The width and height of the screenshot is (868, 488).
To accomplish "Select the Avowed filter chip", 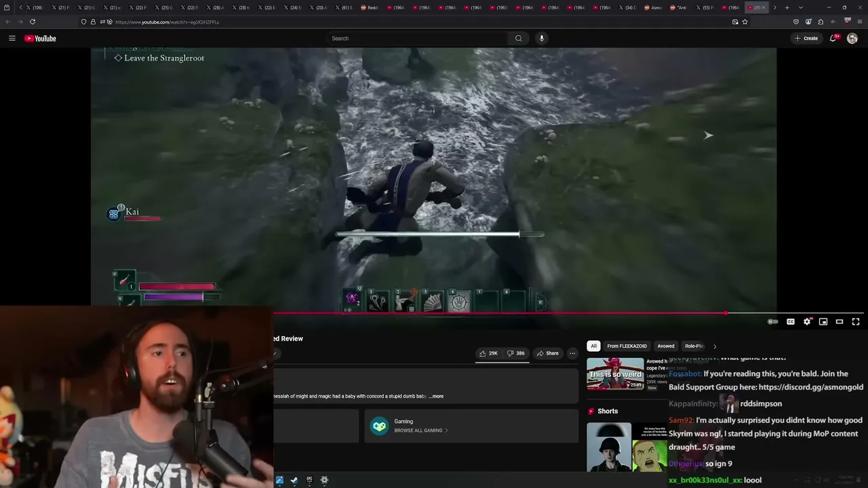I will 666,346.
